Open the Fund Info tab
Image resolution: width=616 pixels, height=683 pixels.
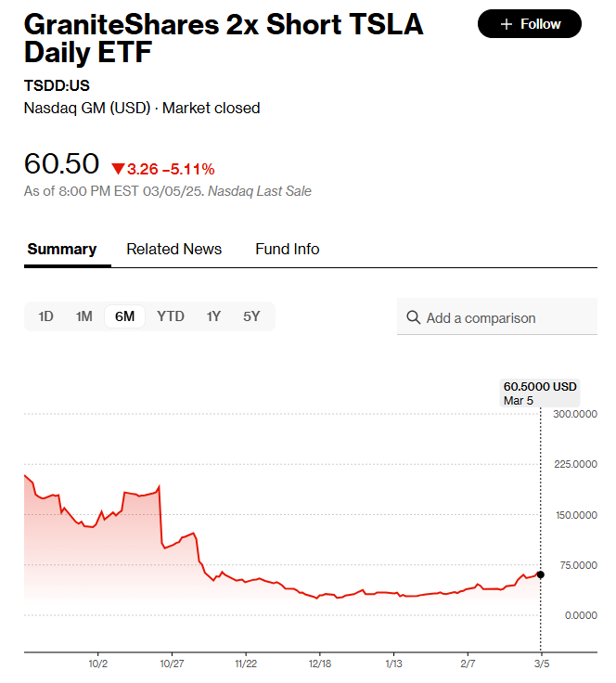(x=288, y=249)
